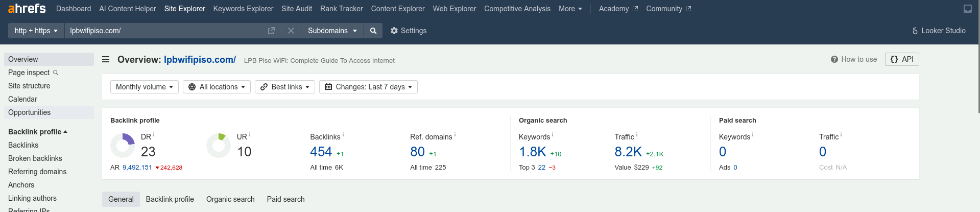Open Best links dropdown

click(x=285, y=87)
